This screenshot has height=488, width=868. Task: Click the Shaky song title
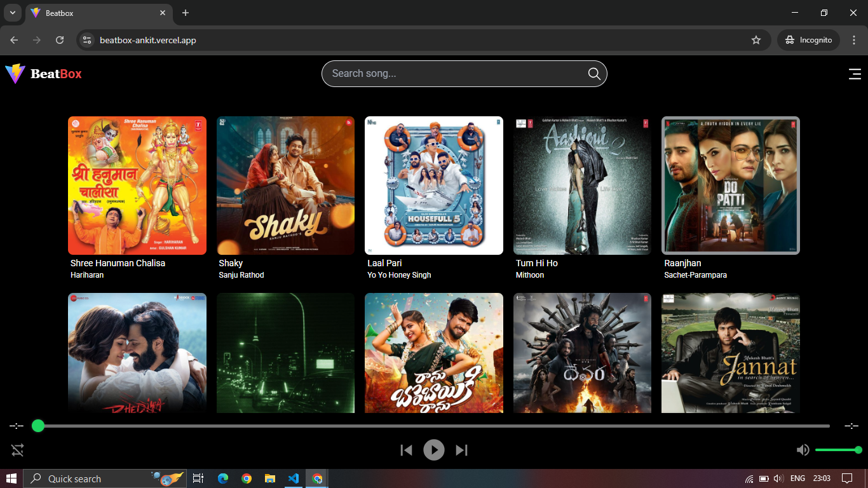(231, 263)
